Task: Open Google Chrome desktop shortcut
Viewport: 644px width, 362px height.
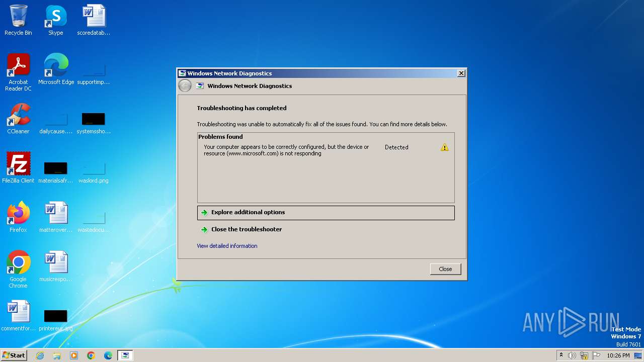Action: (18, 269)
